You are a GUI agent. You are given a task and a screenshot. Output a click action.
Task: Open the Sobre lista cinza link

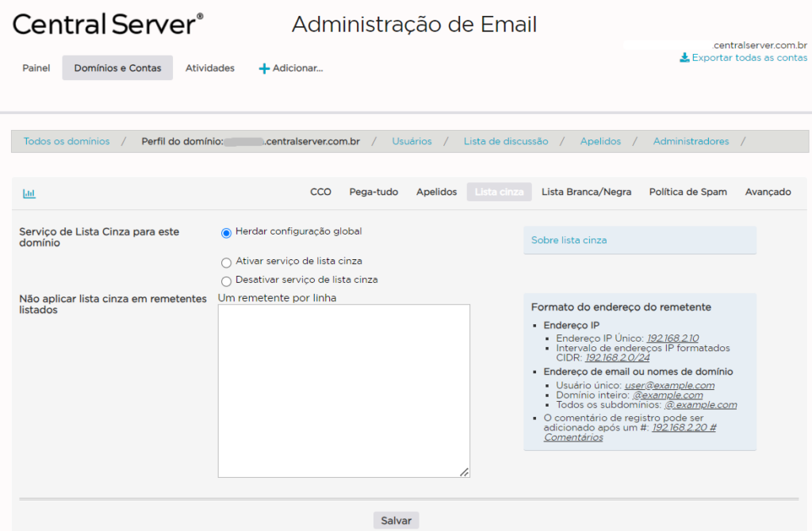click(569, 240)
